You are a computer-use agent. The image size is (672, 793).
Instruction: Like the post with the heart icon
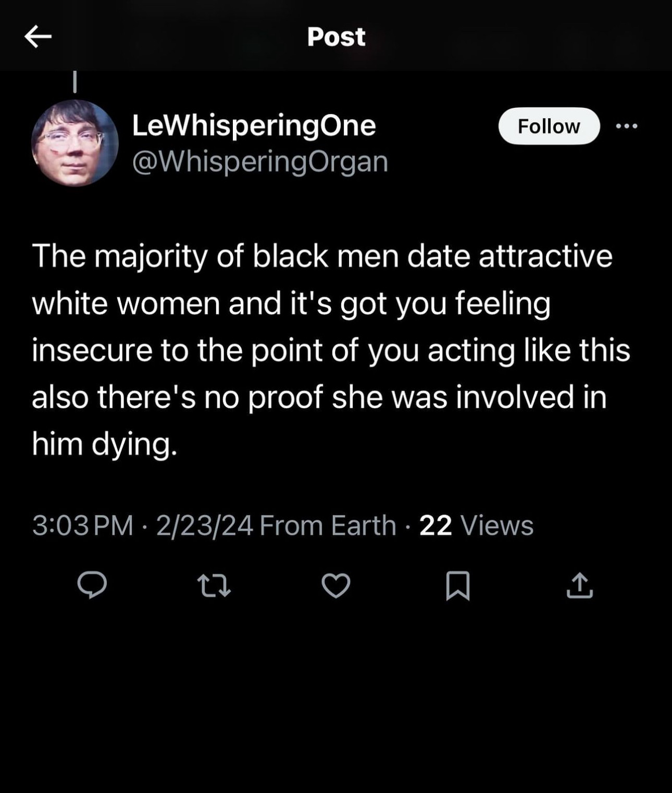pyautogui.click(x=336, y=585)
